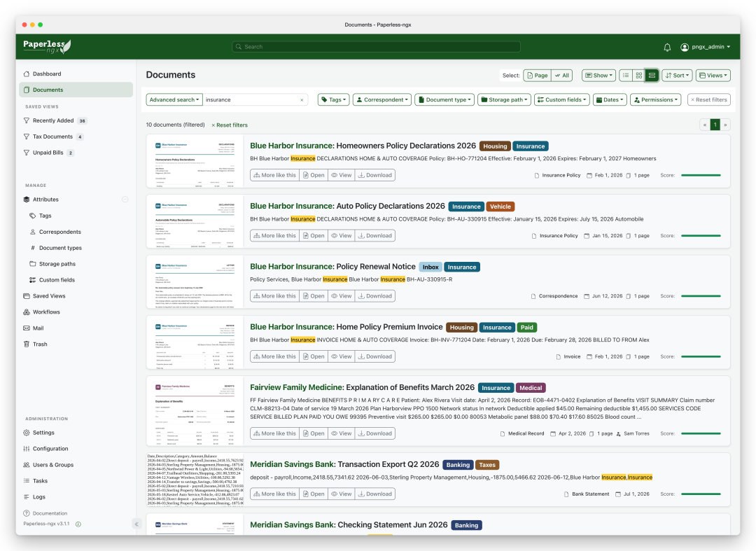Viewport: 756px width, 551px height.
Task: Select All filtered documents
Action: click(562, 75)
